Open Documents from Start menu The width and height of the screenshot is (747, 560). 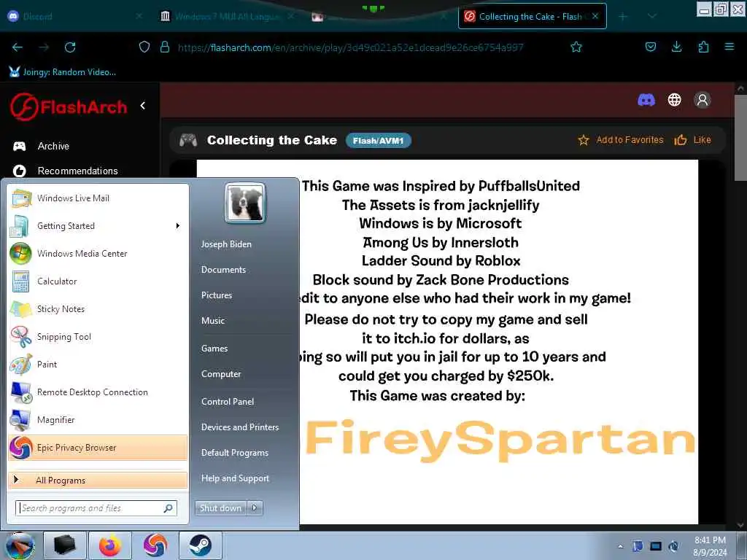(x=223, y=270)
